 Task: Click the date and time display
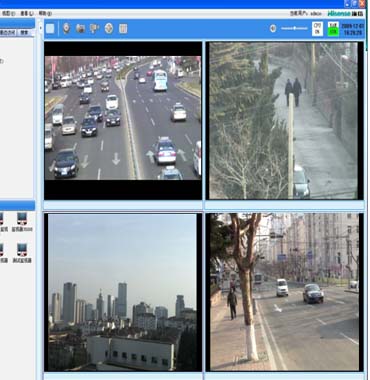[353, 29]
